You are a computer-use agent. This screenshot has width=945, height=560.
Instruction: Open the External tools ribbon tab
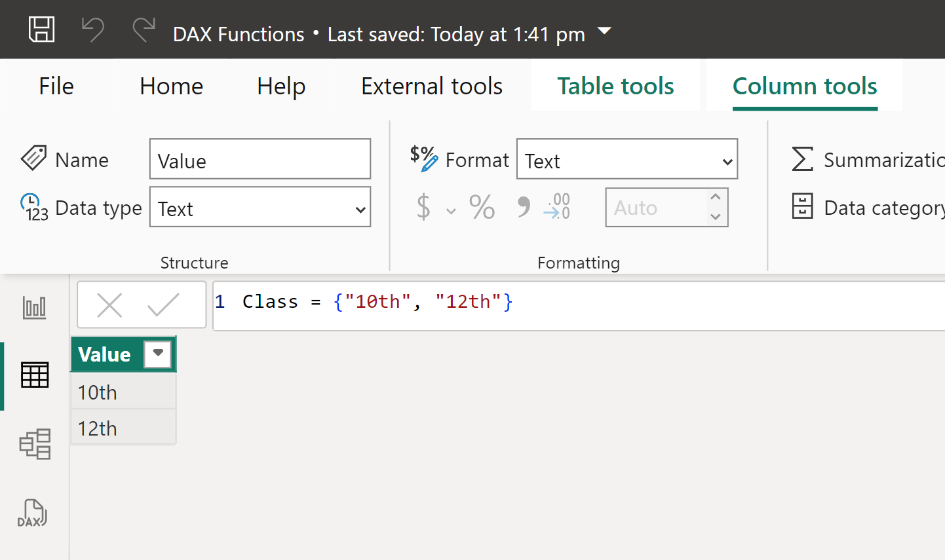tap(431, 85)
